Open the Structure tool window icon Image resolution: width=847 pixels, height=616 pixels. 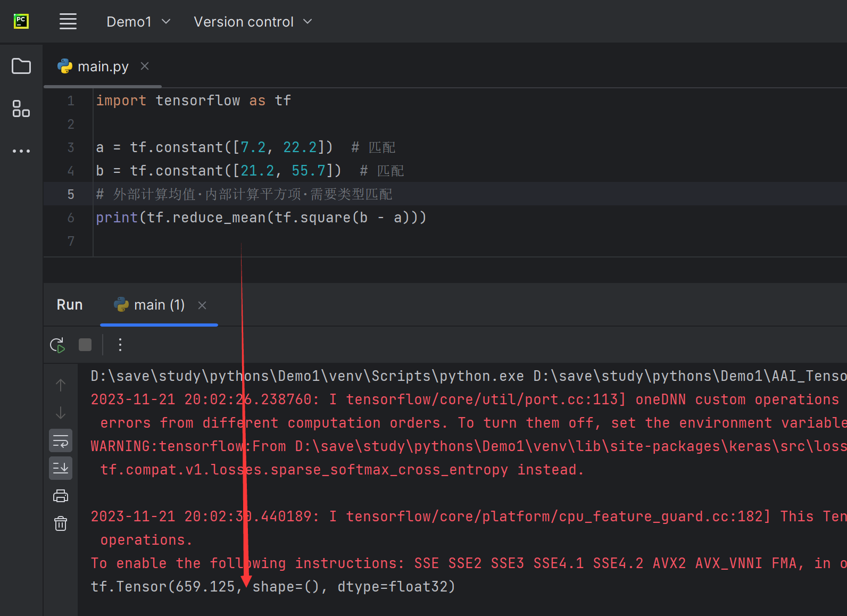(21, 109)
